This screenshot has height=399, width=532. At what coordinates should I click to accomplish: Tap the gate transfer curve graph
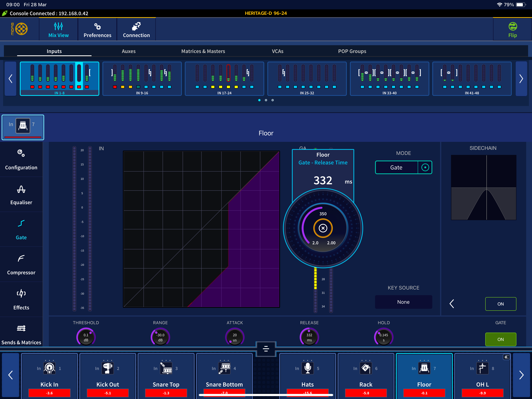[201, 229]
